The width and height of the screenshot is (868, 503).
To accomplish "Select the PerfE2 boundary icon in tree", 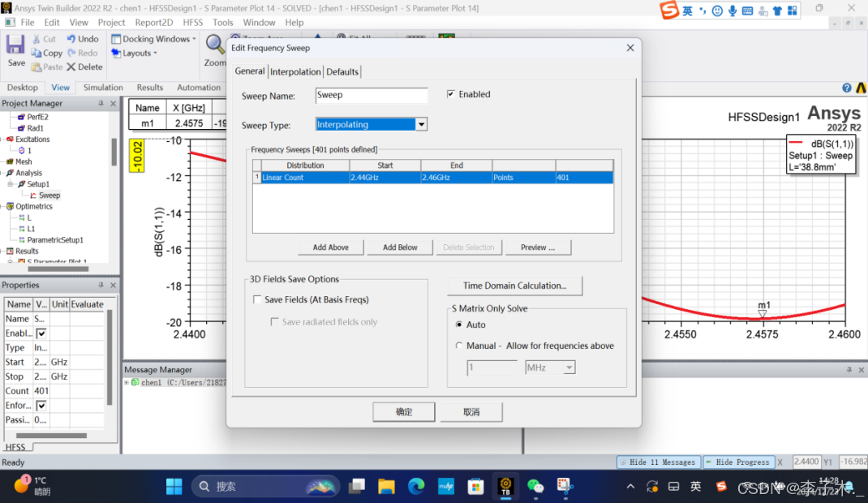I will pos(21,117).
